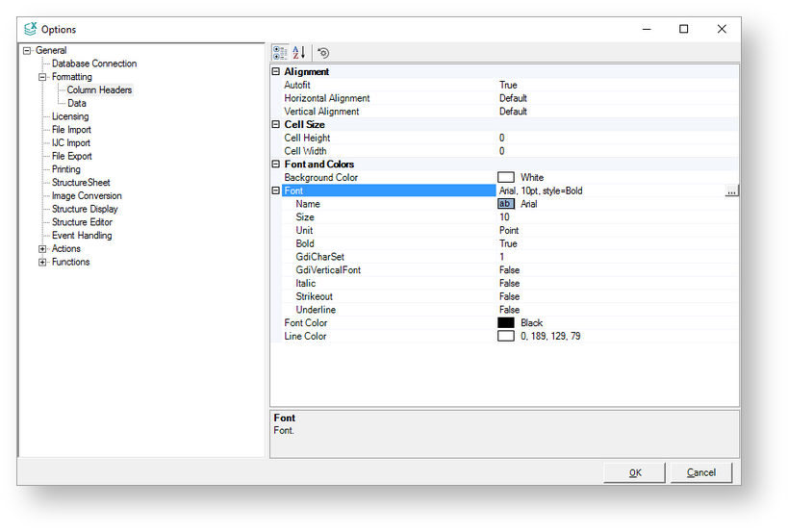Expand the Functions tree node

click(42, 263)
